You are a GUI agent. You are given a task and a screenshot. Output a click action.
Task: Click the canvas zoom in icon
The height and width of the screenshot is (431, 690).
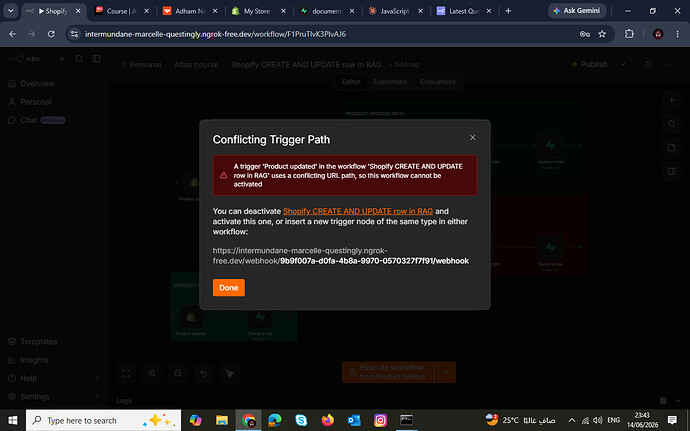click(x=152, y=373)
